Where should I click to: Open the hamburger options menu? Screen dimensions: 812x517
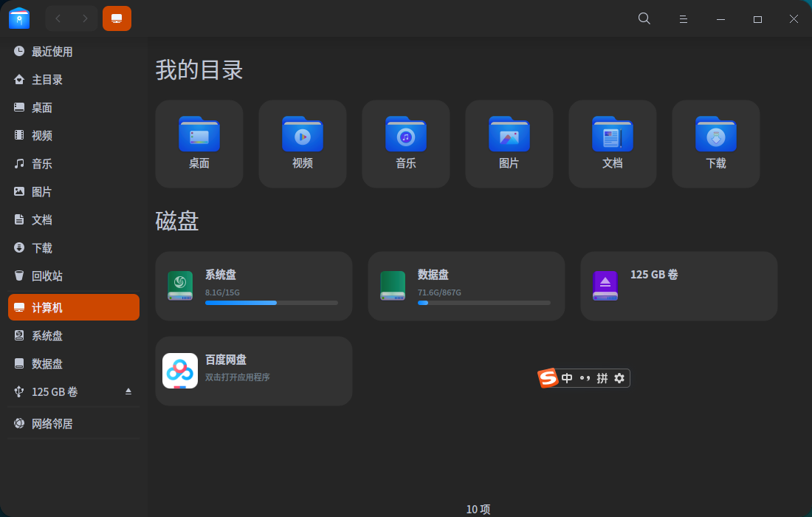pyautogui.click(x=683, y=18)
